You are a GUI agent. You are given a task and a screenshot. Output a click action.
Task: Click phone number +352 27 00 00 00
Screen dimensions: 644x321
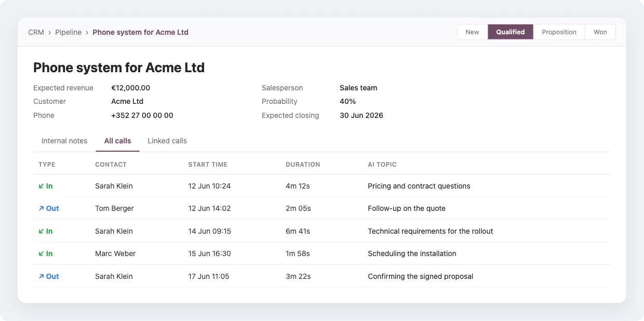(142, 115)
